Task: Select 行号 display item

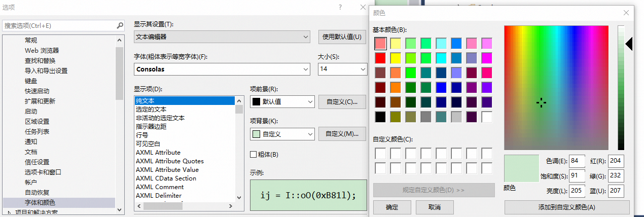Action: point(185,135)
